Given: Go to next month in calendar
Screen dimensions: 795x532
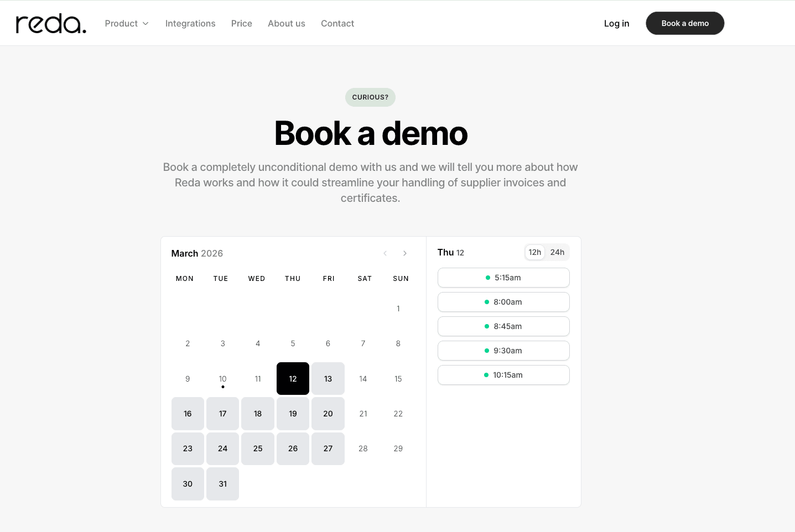Looking at the screenshot, I should (405, 253).
